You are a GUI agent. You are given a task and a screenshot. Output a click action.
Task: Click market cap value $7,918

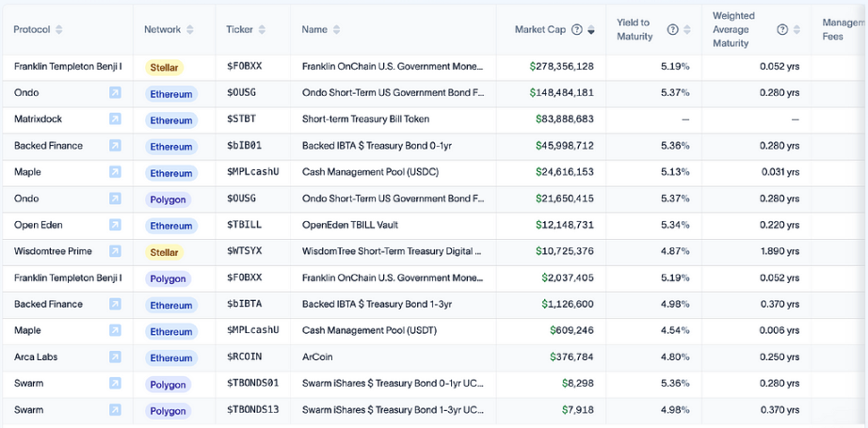[578, 410]
